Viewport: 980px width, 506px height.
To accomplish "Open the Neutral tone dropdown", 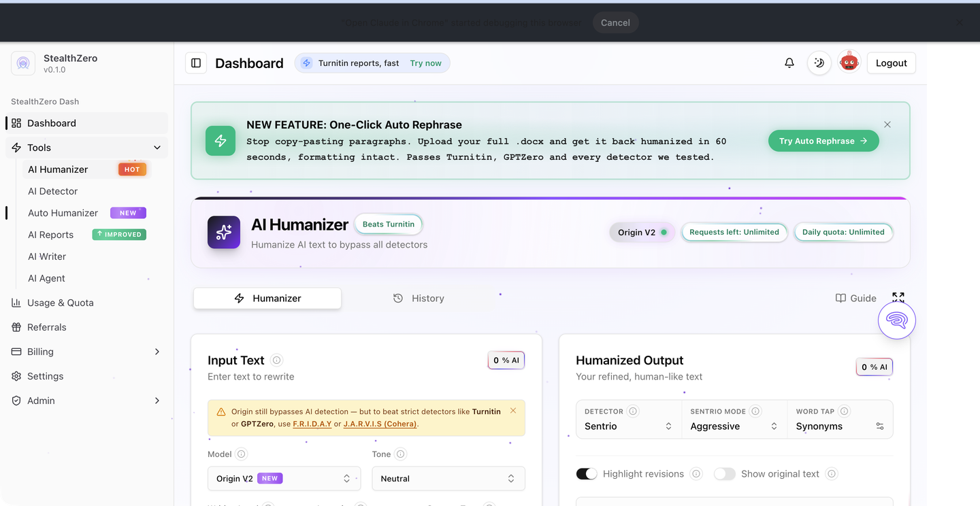I will pyautogui.click(x=448, y=479).
